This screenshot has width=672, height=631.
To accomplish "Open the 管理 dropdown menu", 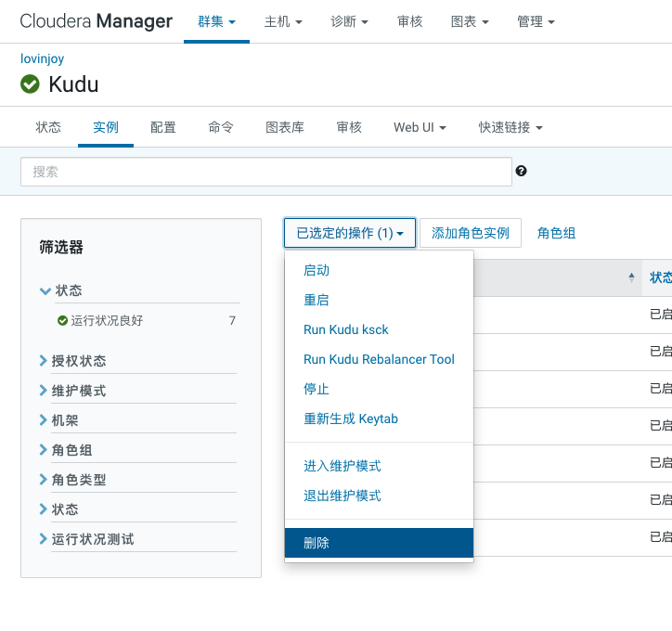I will click(536, 21).
